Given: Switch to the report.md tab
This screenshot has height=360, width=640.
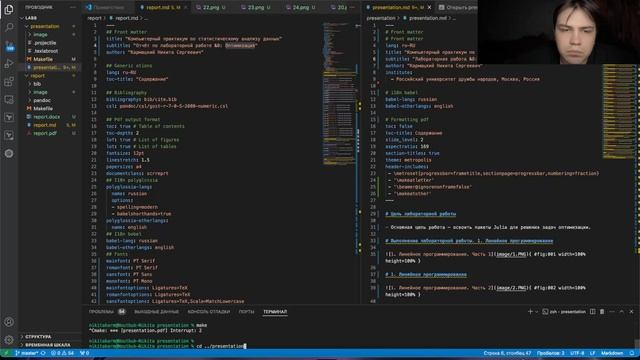Looking at the screenshot, I should pos(162,7).
